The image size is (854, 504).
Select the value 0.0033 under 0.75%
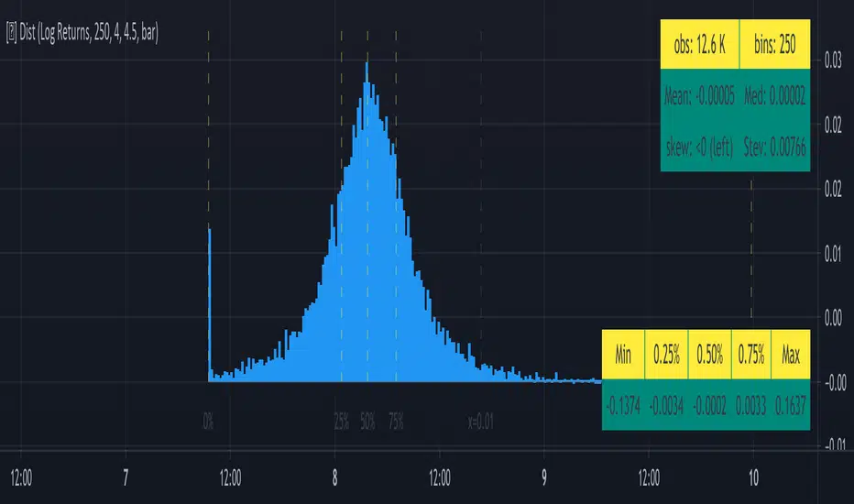pos(751,405)
